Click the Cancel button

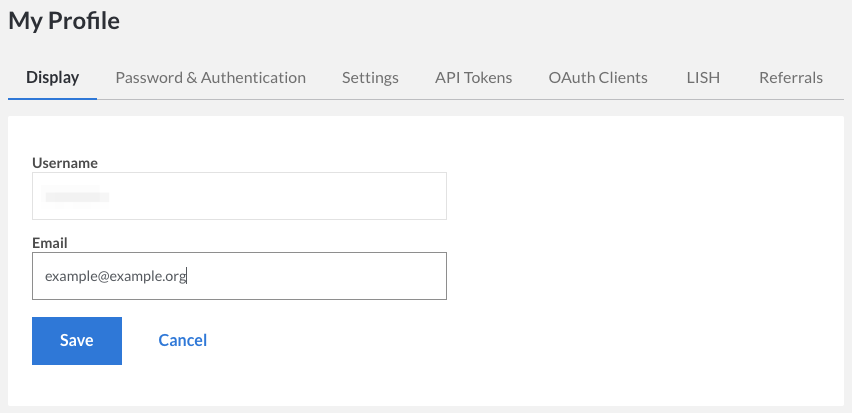pos(182,341)
